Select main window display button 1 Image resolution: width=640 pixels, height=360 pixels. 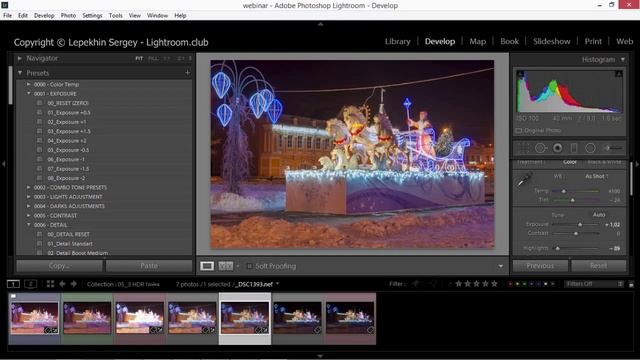(x=13, y=284)
